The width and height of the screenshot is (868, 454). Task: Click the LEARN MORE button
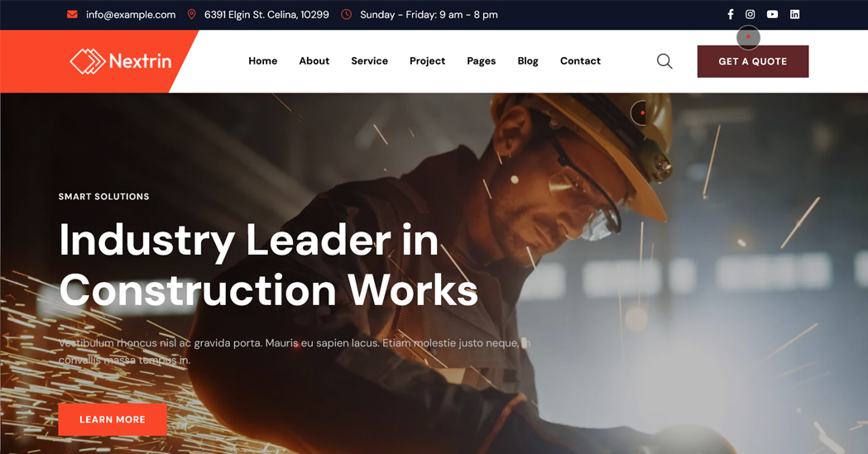pyautogui.click(x=113, y=420)
